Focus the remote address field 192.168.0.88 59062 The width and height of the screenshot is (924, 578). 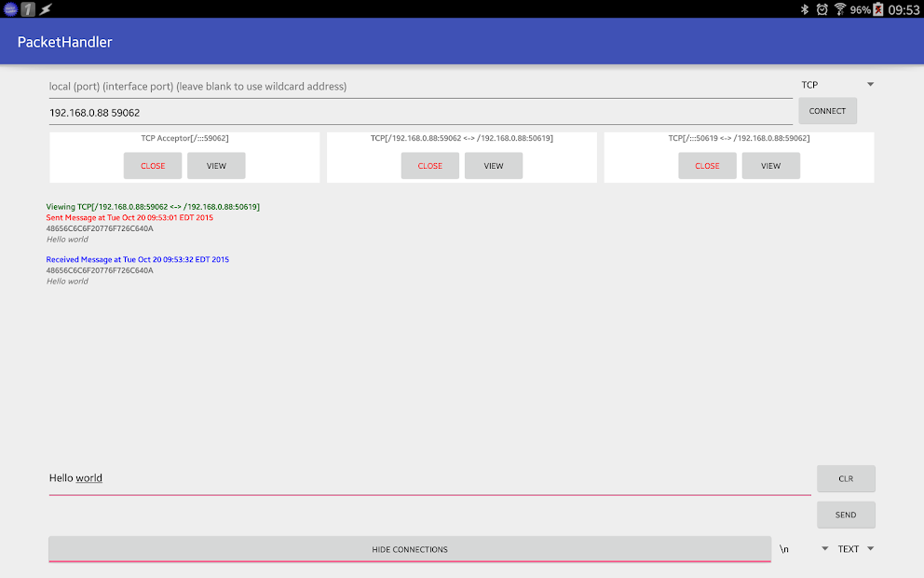(x=421, y=113)
